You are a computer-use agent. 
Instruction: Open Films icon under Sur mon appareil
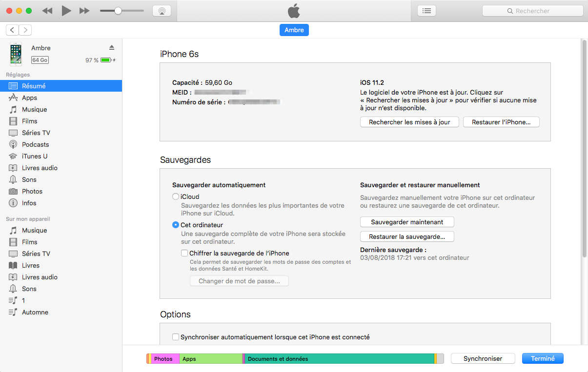[x=13, y=242]
